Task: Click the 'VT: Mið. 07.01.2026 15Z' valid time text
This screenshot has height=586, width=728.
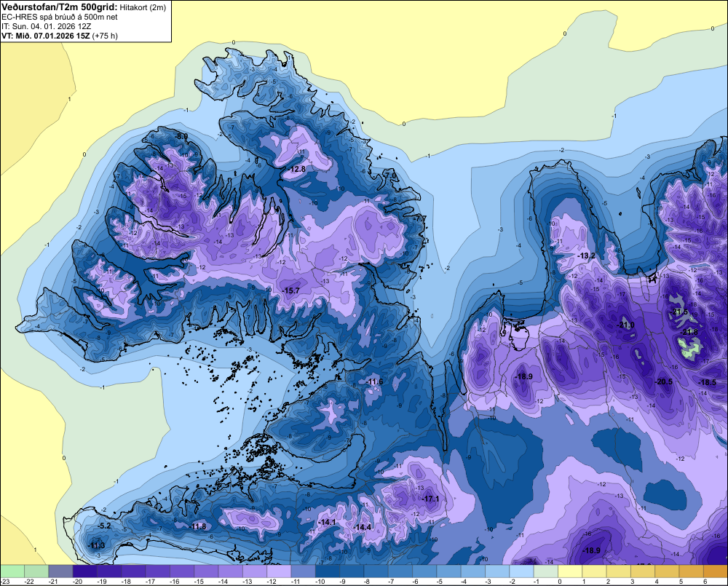Action: [x=46, y=36]
